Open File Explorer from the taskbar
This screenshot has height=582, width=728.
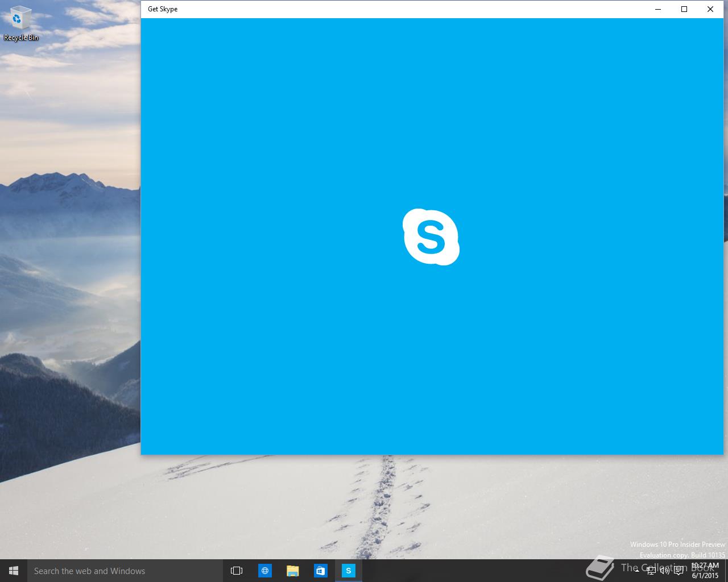292,571
